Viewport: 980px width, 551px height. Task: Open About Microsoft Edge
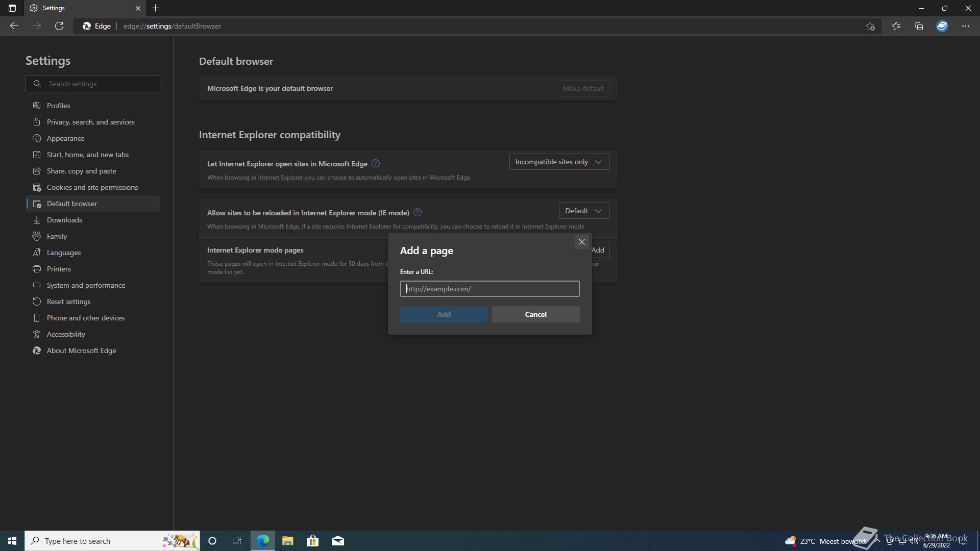coord(93,350)
